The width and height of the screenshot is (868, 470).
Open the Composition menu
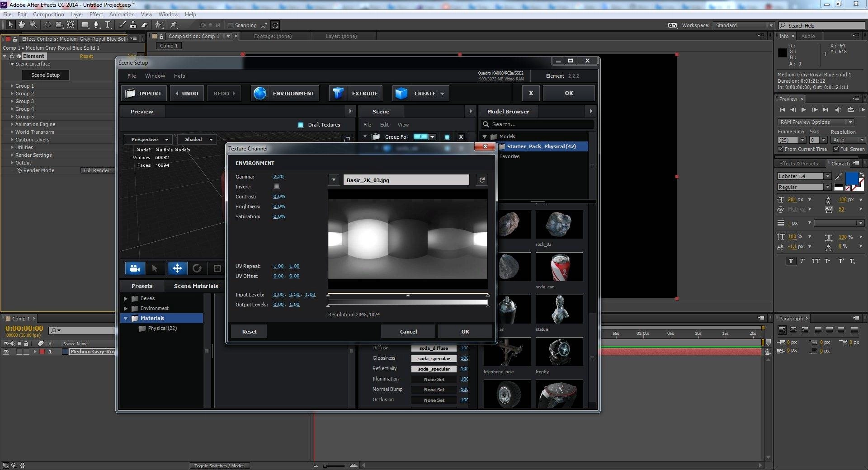[x=48, y=14]
